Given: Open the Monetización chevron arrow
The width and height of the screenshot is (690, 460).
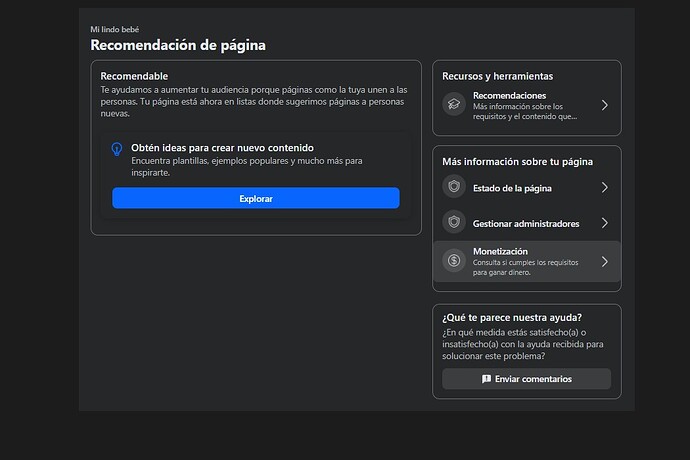Looking at the screenshot, I should click(x=605, y=261).
